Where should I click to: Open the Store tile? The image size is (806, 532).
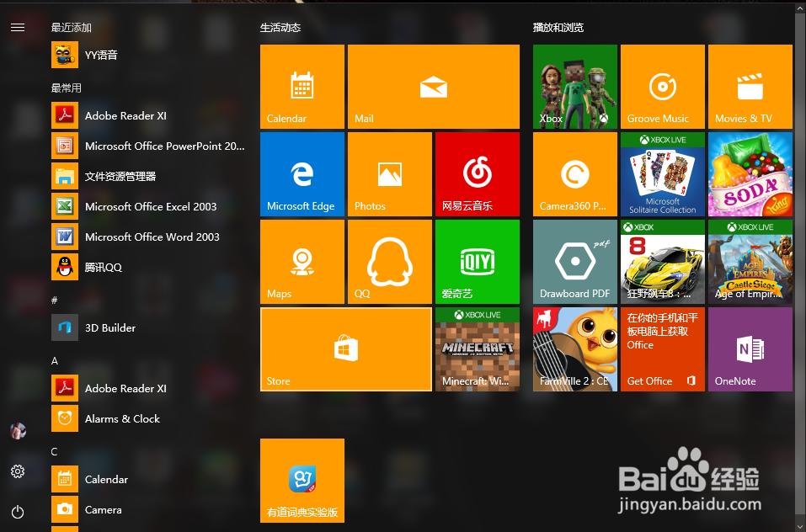[346, 349]
